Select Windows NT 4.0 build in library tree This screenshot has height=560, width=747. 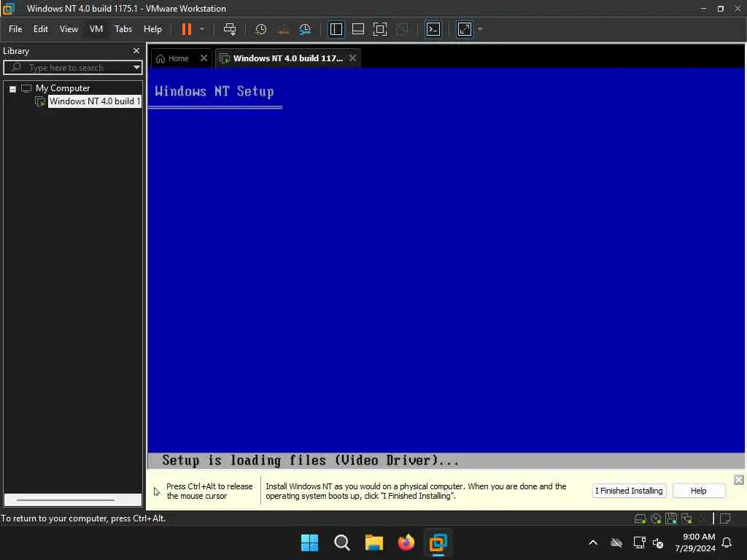tap(94, 101)
